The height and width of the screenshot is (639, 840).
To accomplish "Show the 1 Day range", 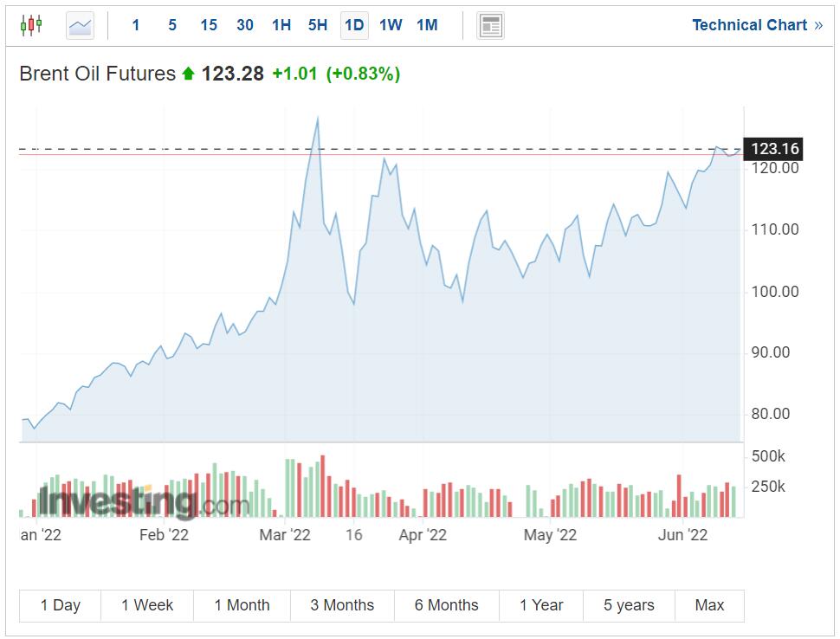I will click(x=61, y=605).
